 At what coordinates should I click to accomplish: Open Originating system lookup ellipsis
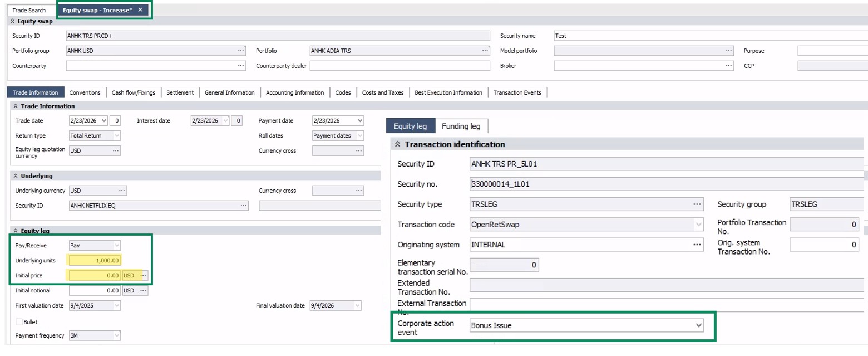point(697,245)
